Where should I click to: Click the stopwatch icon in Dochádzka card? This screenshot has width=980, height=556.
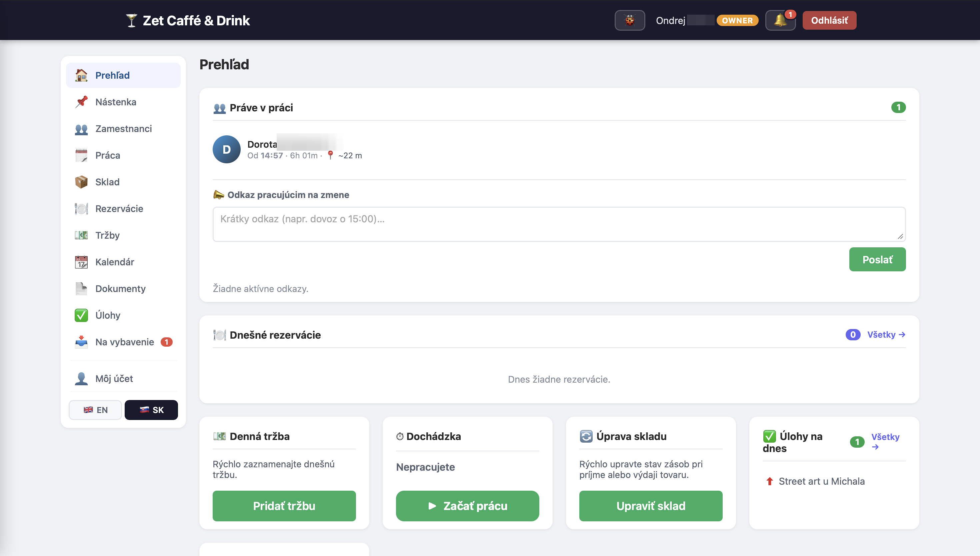[400, 436]
